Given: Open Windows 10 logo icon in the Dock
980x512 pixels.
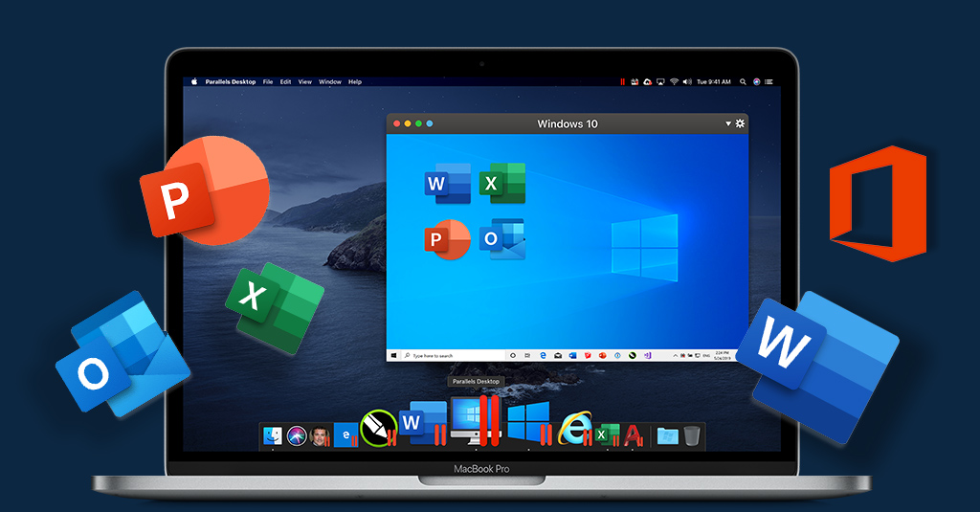Looking at the screenshot, I should point(528,422).
